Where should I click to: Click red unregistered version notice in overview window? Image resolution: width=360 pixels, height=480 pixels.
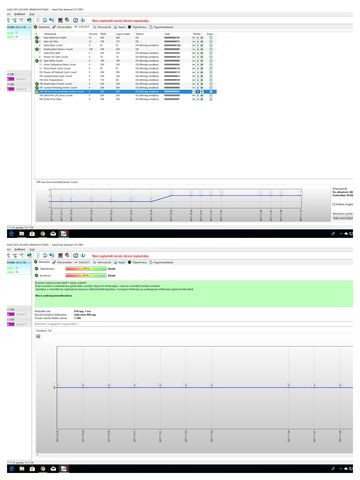pyautogui.click(x=121, y=256)
